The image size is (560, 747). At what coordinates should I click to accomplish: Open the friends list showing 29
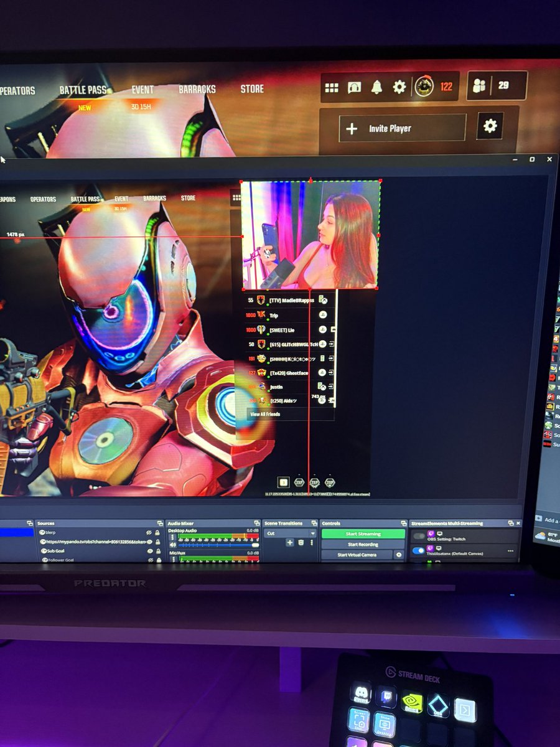[497, 86]
